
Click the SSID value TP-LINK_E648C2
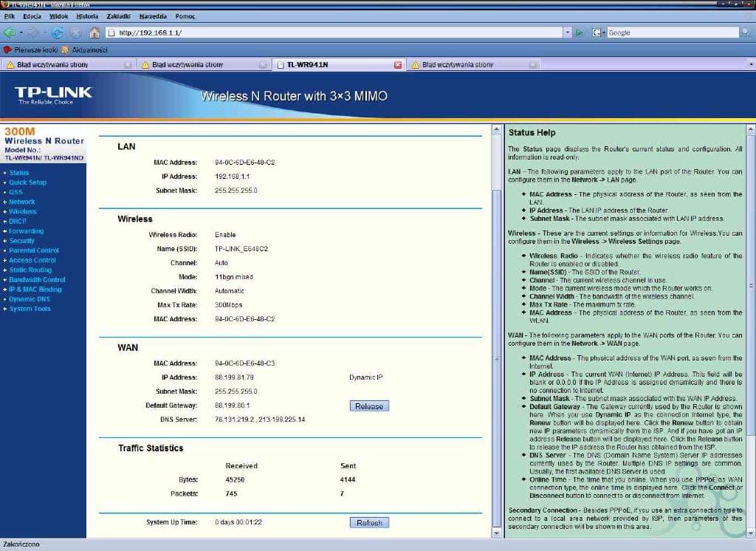[241, 249]
